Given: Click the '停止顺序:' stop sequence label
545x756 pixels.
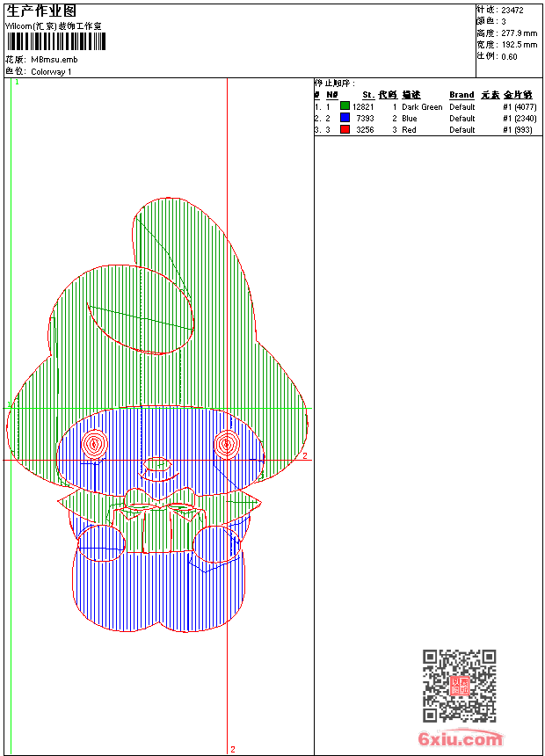Looking at the screenshot, I should click(335, 84).
